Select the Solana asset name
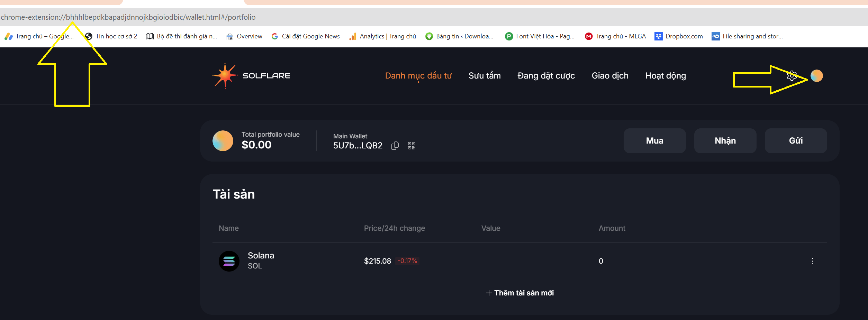The image size is (868, 320). coord(261,256)
